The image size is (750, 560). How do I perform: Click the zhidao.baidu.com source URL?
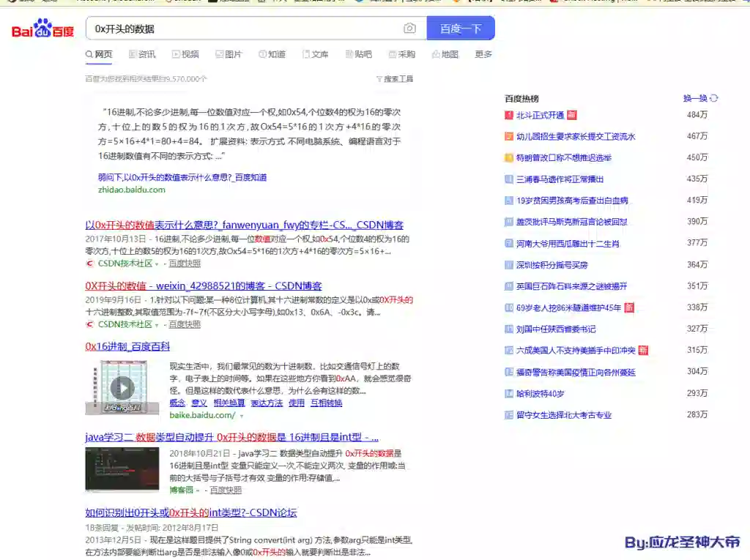pos(132,190)
